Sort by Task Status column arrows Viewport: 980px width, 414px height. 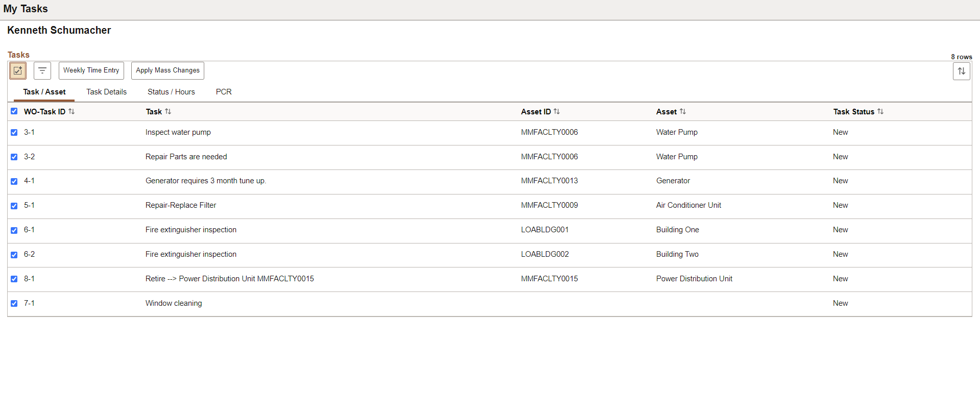[880, 111]
